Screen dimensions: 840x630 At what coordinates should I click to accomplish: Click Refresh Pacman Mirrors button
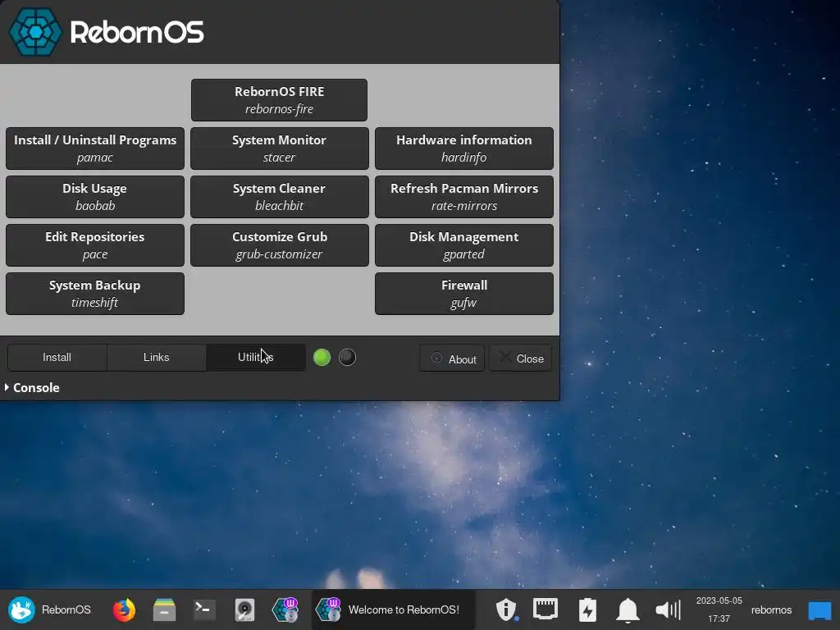tap(464, 197)
